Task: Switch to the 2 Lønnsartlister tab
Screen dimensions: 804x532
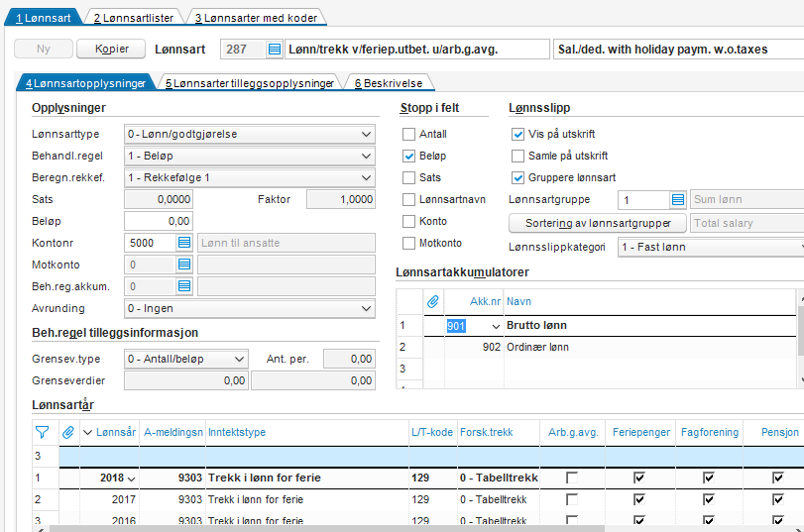Action: click(133, 18)
